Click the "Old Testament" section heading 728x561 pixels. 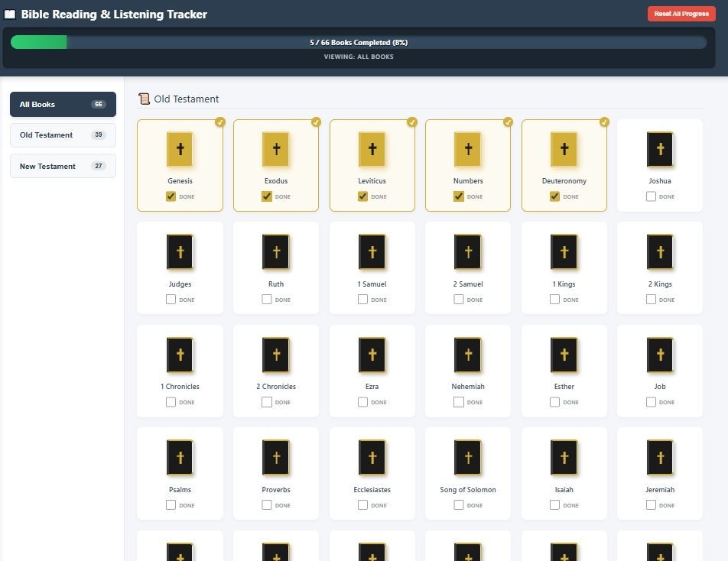186,99
